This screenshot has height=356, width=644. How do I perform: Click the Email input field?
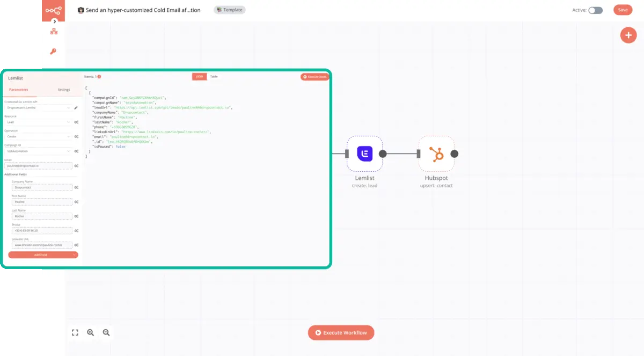tap(38, 166)
